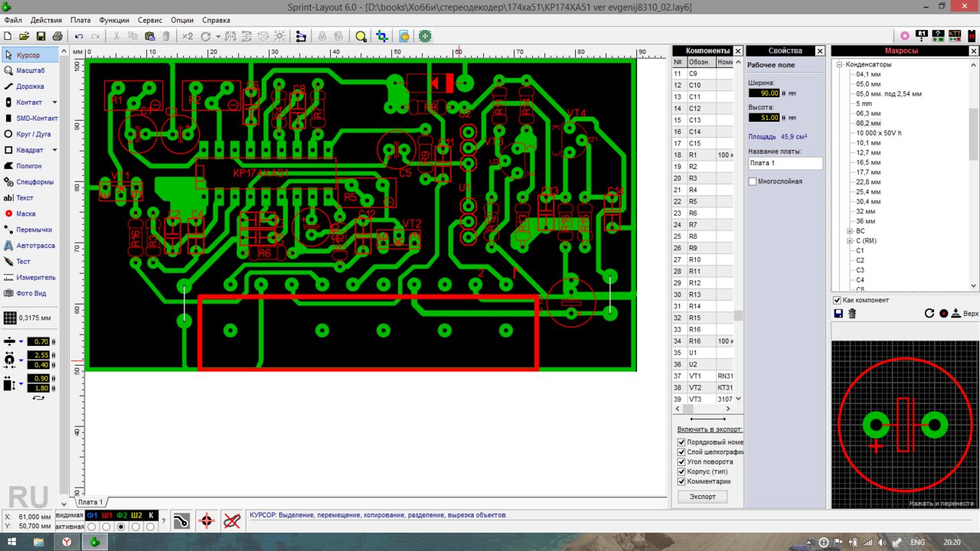
Task: Expand the BC macro folder
Action: coord(849,230)
